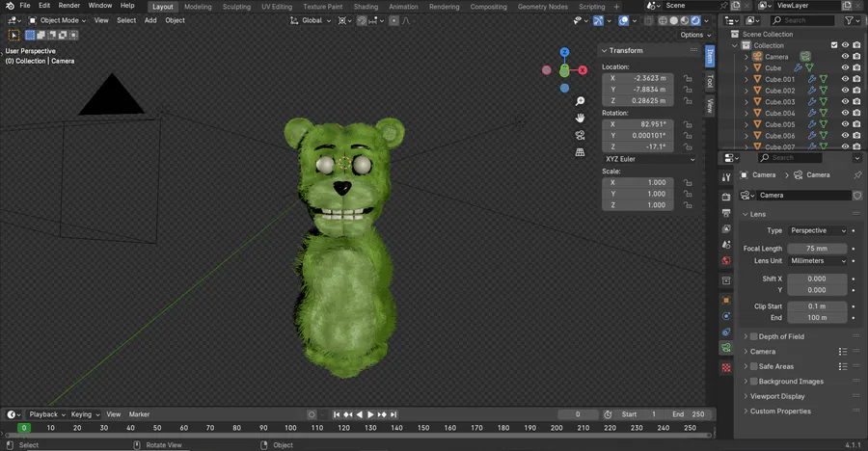The image size is (868, 451).
Task: Open the Collection properties tab icon
Action: coord(726,280)
